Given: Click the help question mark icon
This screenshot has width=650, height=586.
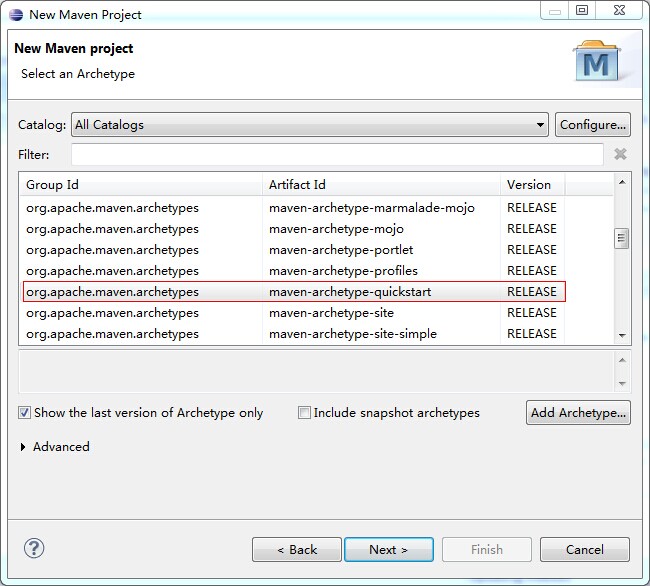Looking at the screenshot, I should 34,548.
